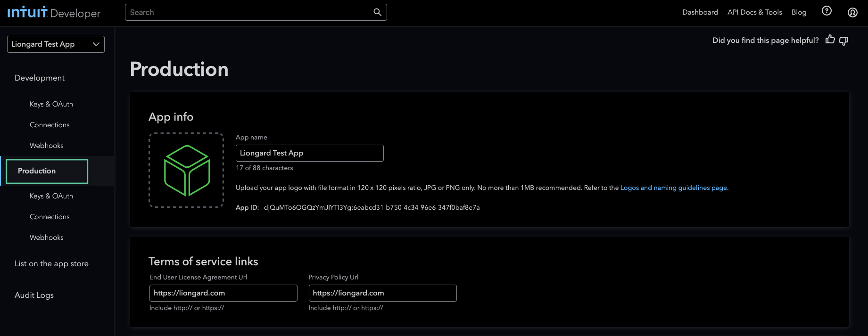The height and width of the screenshot is (336, 868).
Task: Open Webhooks under Development
Action: click(47, 146)
